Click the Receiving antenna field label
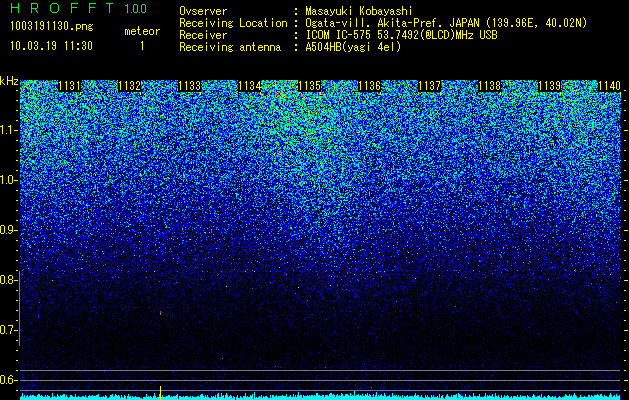The height and width of the screenshot is (400, 629). point(230,47)
